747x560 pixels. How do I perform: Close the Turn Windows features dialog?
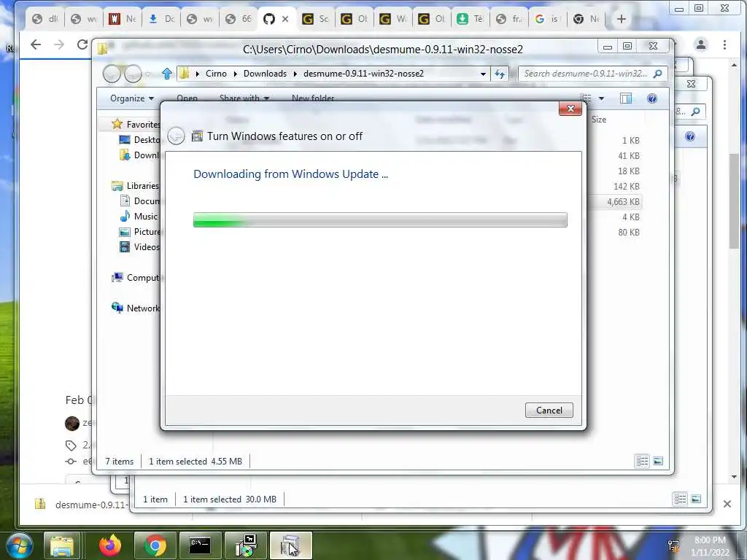coord(570,109)
